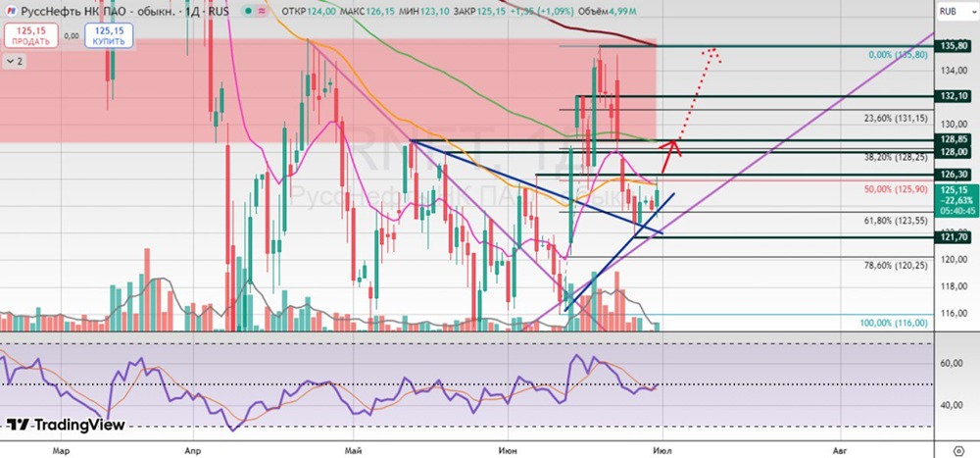Click the Май month label on time axis
The height and width of the screenshot is (458, 980).
pos(355,450)
